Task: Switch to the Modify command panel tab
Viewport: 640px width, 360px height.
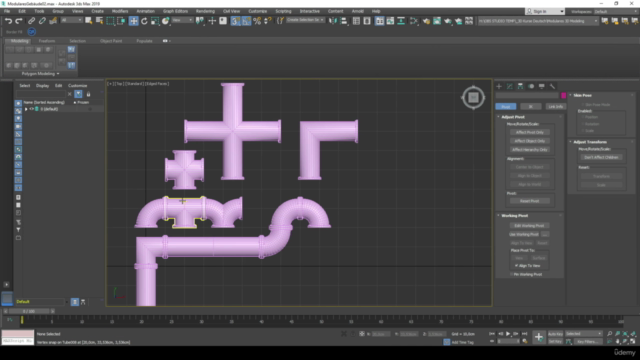Action: (x=509, y=86)
